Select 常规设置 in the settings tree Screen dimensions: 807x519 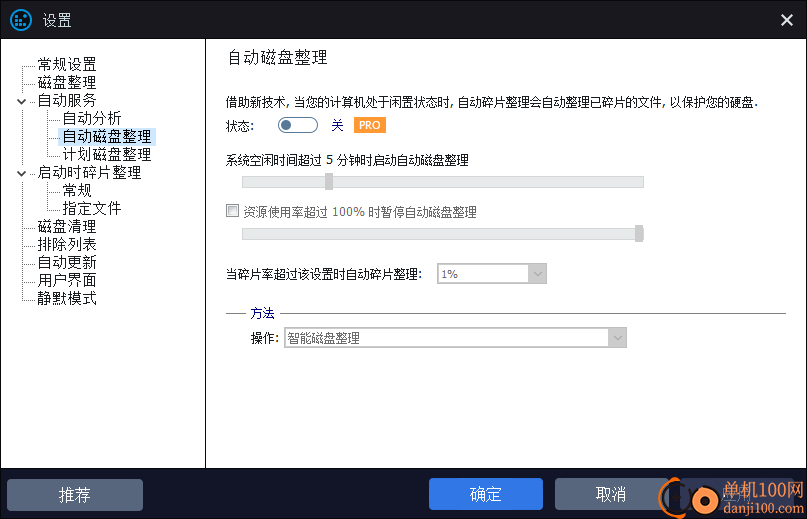[67, 64]
